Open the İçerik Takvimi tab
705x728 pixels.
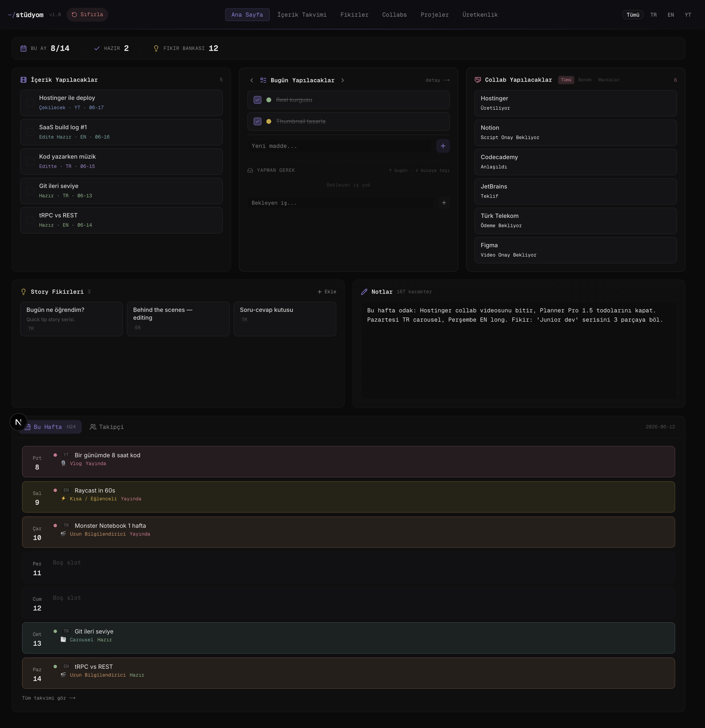tap(302, 15)
